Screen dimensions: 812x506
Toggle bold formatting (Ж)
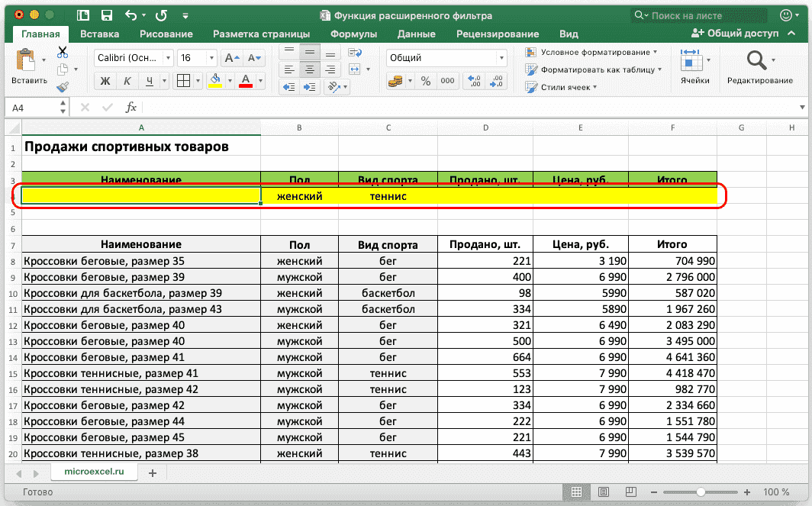[x=106, y=81]
